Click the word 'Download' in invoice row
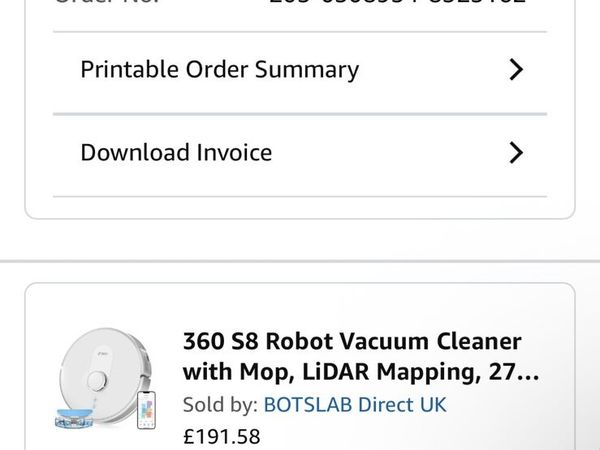Viewport: 600px width, 450px height. pyautogui.click(x=136, y=153)
